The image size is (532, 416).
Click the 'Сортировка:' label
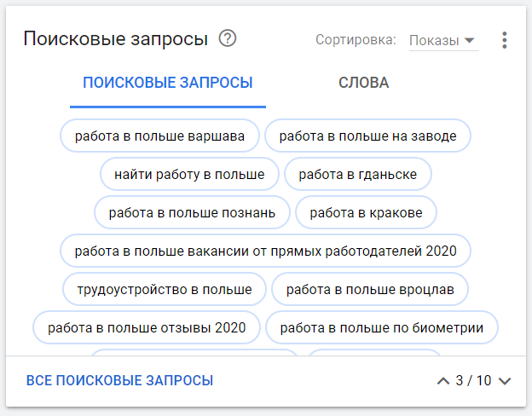356,40
